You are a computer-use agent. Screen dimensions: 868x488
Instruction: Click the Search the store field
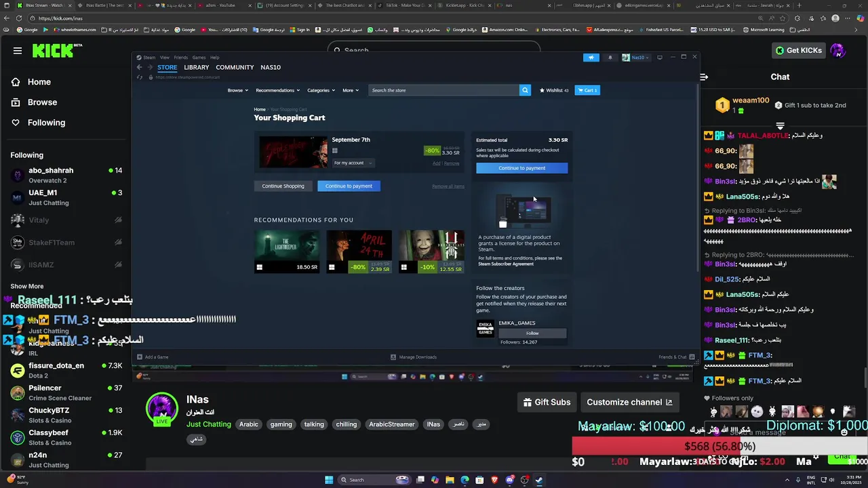(x=443, y=90)
